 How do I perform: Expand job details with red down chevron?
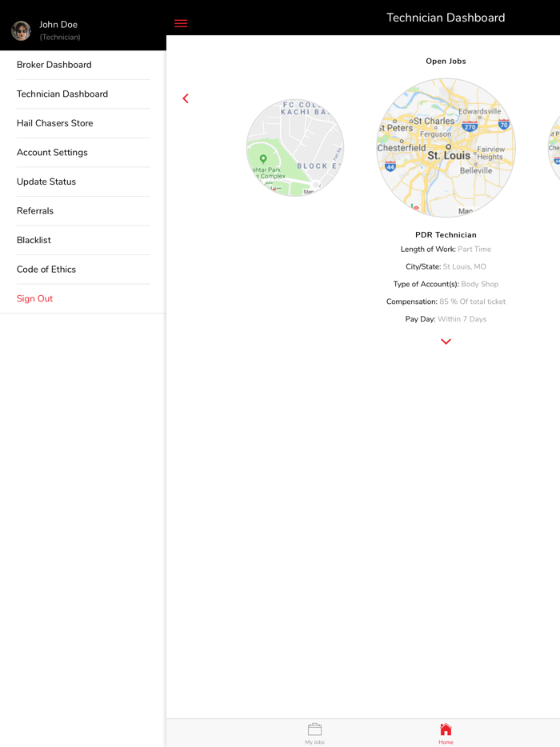coord(446,342)
